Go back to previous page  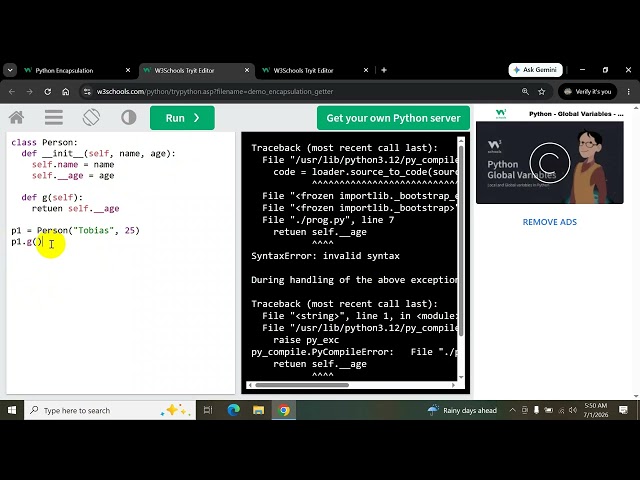12,92
